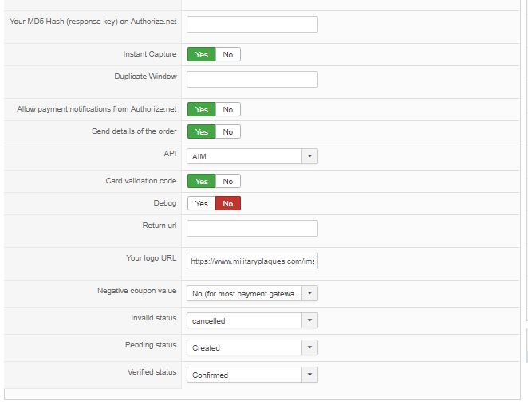Click the MD5 Hash response key field
This screenshot has height=420, width=528.
point(252,24)
